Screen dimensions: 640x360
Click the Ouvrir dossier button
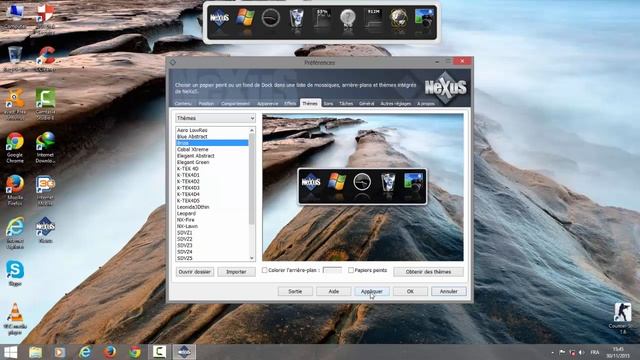195,272
